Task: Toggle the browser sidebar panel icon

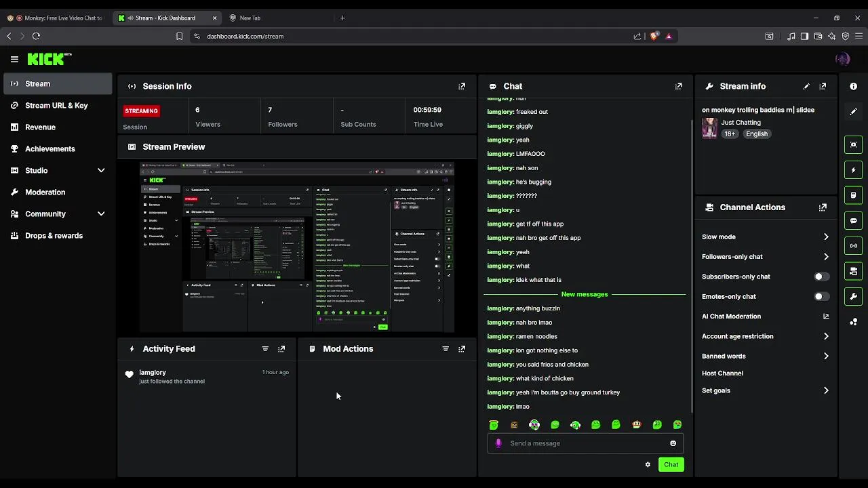Action: click(804, 36)
